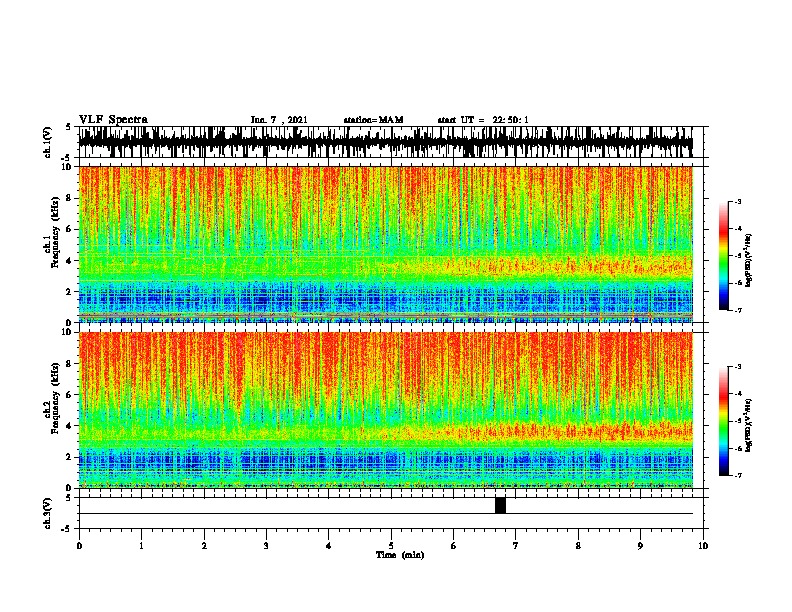Click the ch.2 frequency axis "6" tick label
Viewport: 792px width, 612px height.
point(70,395)
